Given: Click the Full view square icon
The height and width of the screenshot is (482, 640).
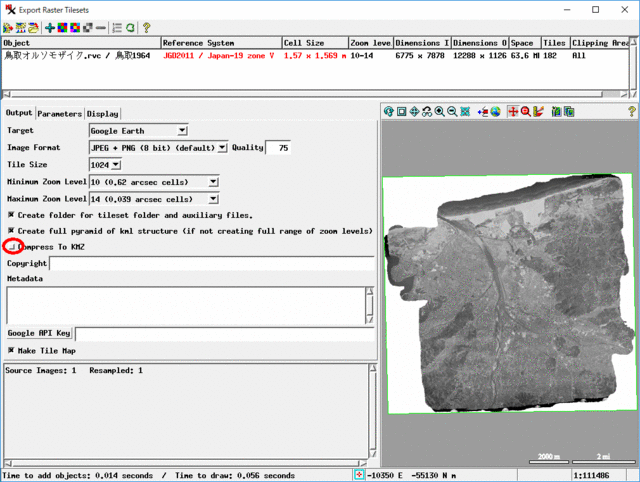Looking at the screenshot, I should pyautogui.click(x=402, y=111).
